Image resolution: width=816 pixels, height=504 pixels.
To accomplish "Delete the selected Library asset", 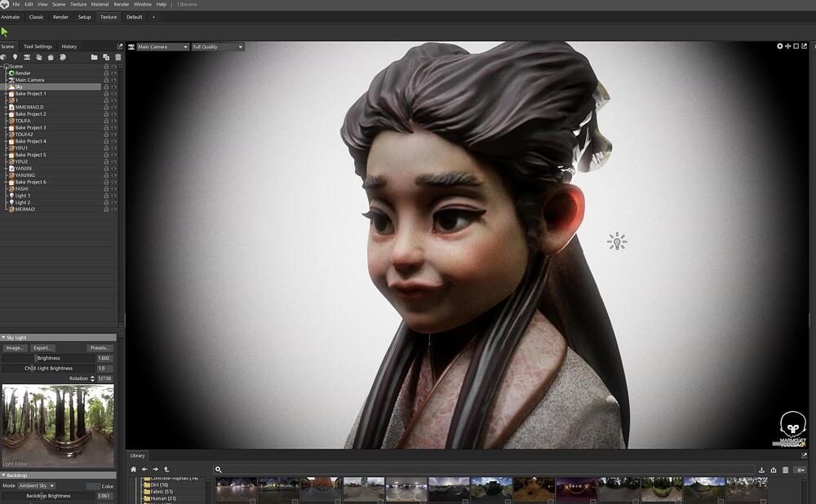I will [x=785, y=470].
